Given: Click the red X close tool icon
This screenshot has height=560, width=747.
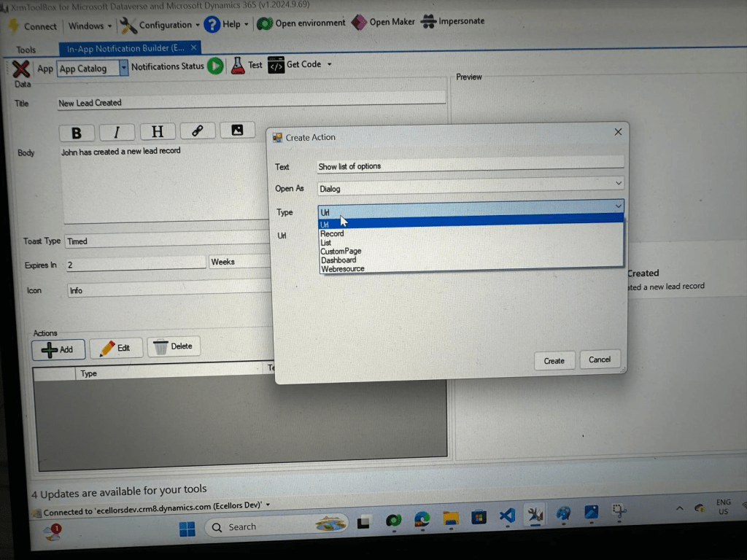Looking at the screenshot, I should (21, 69).
